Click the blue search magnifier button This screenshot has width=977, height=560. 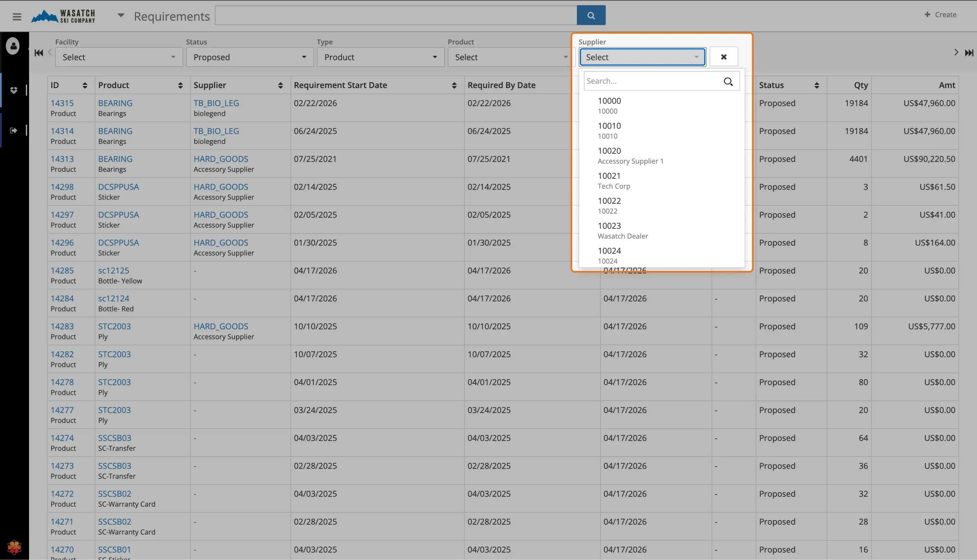click(x=591, y=15)
